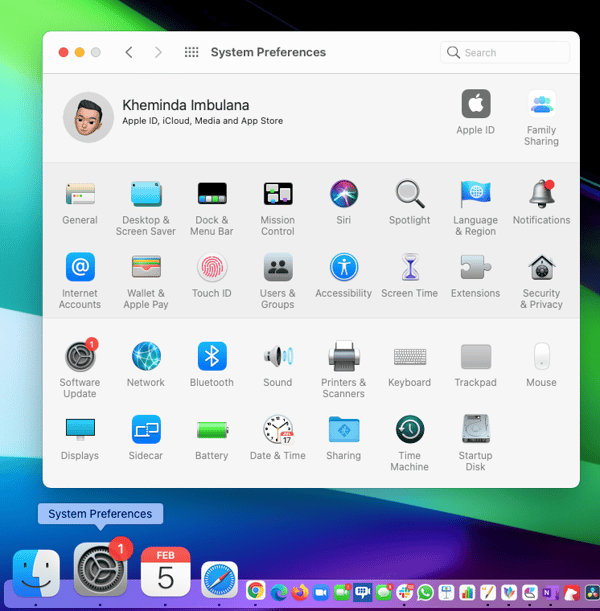Open Pages from the Dock
600x611 pixels.
488,593
